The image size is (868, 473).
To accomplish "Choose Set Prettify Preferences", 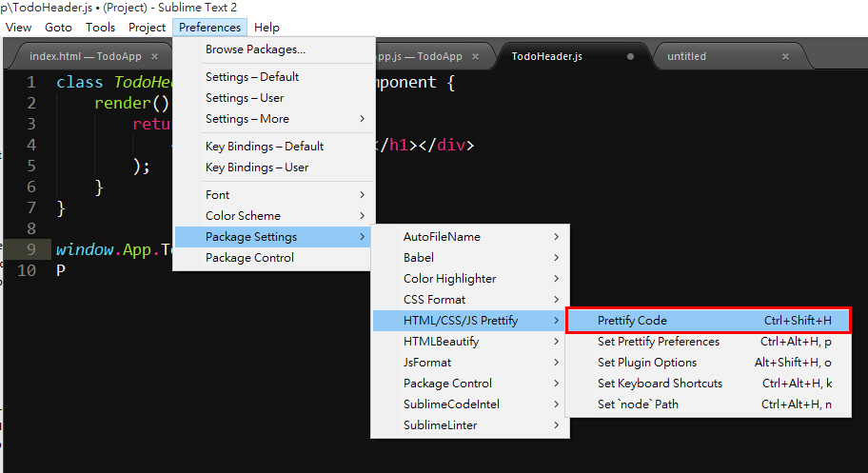I will pos(708,342).
